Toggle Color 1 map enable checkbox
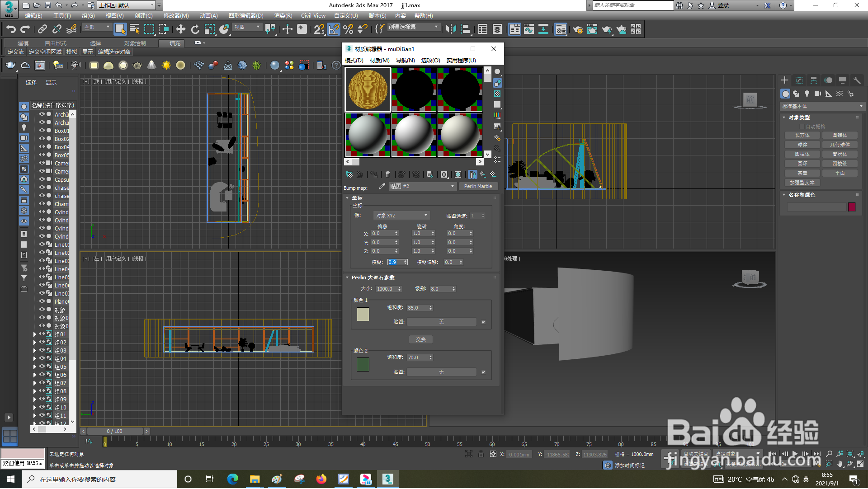This screenshot has height=489, width=868. click(483, 322)
